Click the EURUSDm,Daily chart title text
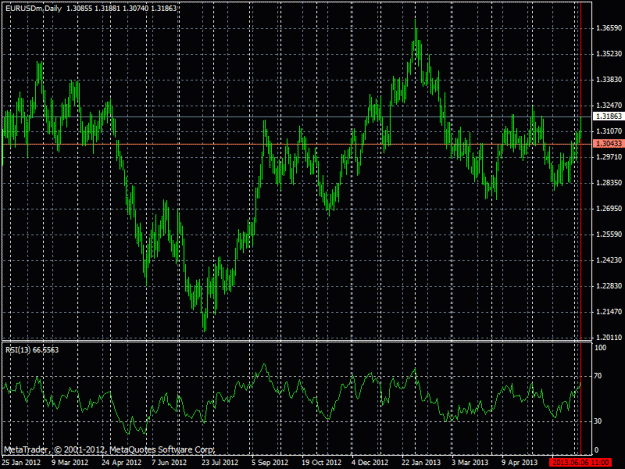Viewport: 625px width, 469px height. point(33,8)
